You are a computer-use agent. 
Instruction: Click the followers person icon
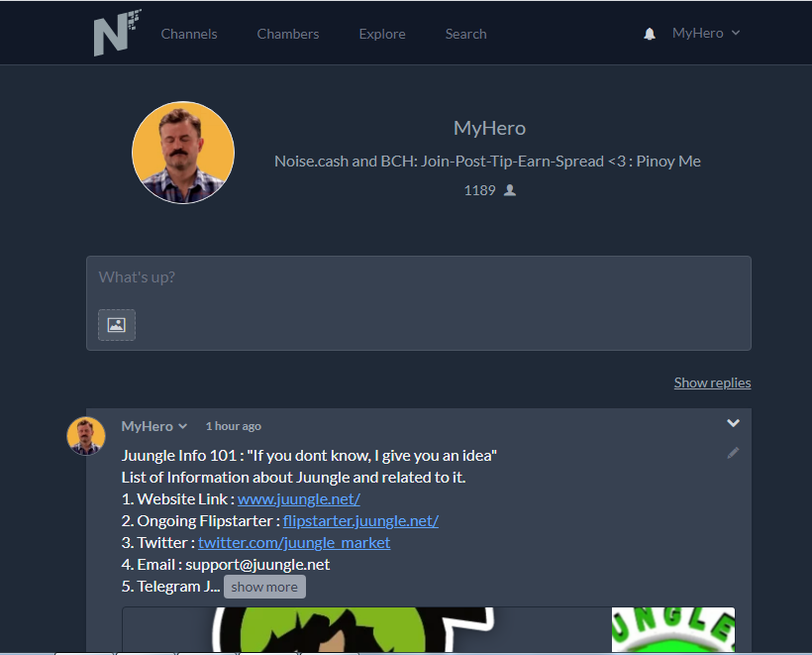click(510, 190)
